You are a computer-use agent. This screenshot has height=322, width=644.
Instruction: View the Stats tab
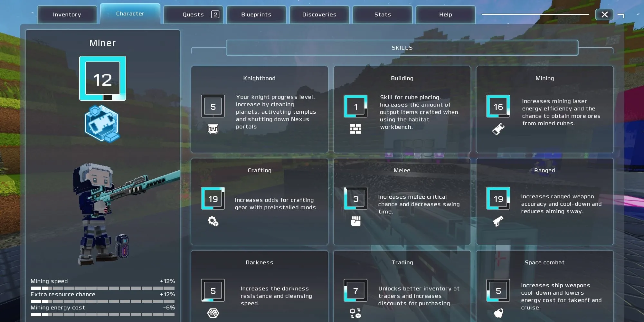(x=383, y=15)
